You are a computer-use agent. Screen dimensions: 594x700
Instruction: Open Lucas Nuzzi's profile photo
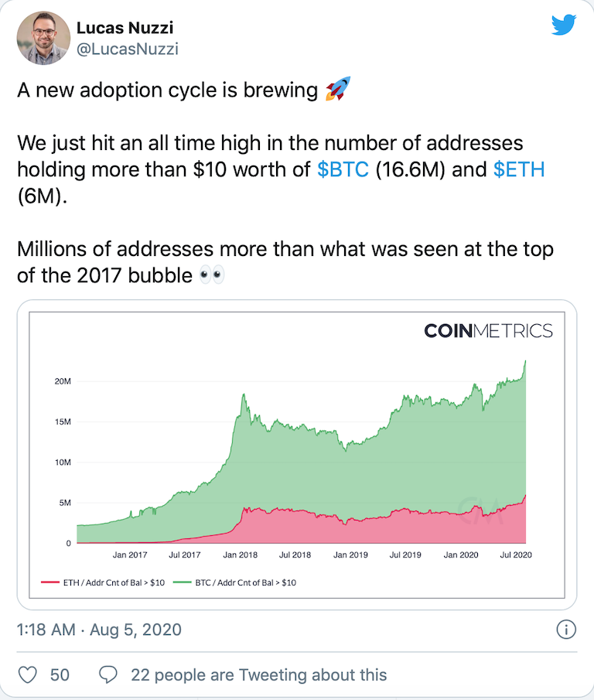click(x=43, y=37)
